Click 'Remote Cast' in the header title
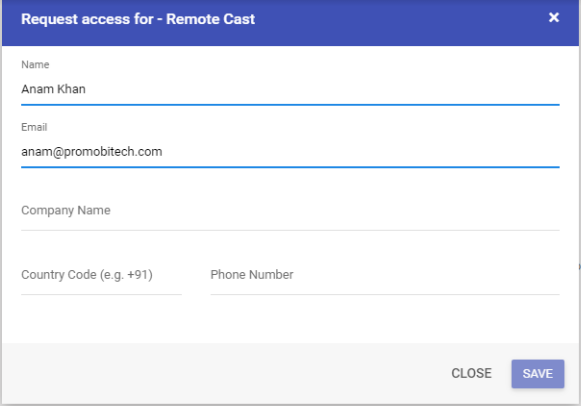 210,19
